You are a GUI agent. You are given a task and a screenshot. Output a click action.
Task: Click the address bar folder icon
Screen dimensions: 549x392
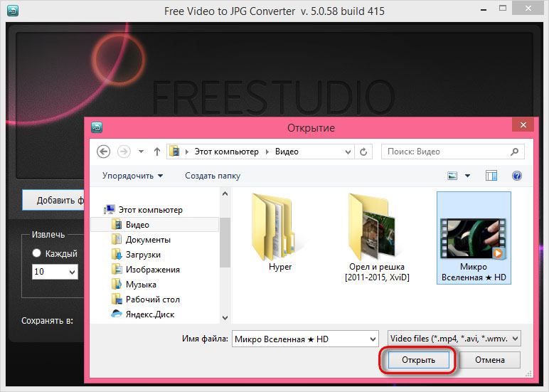click(x=174, y=152)
